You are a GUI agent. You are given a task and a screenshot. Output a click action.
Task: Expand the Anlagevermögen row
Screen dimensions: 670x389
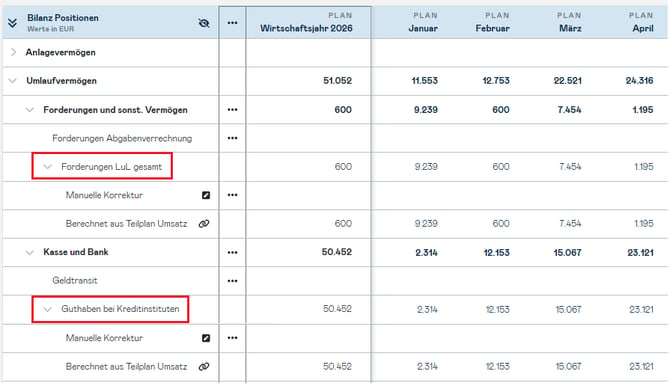coord(13,52)
